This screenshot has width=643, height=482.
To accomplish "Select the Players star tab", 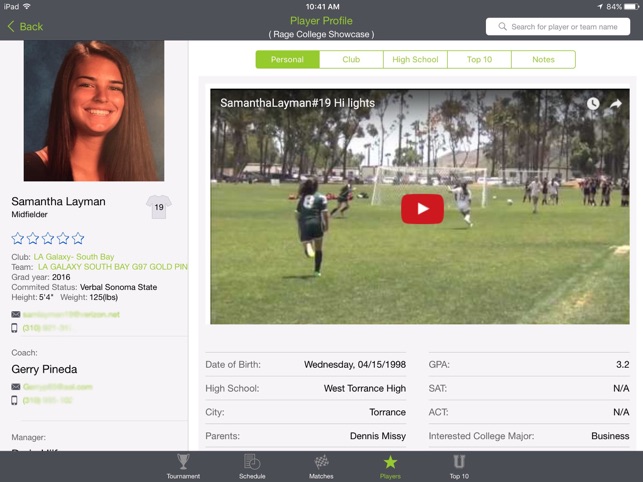I will pyautogui.click(x=390, y=466).
